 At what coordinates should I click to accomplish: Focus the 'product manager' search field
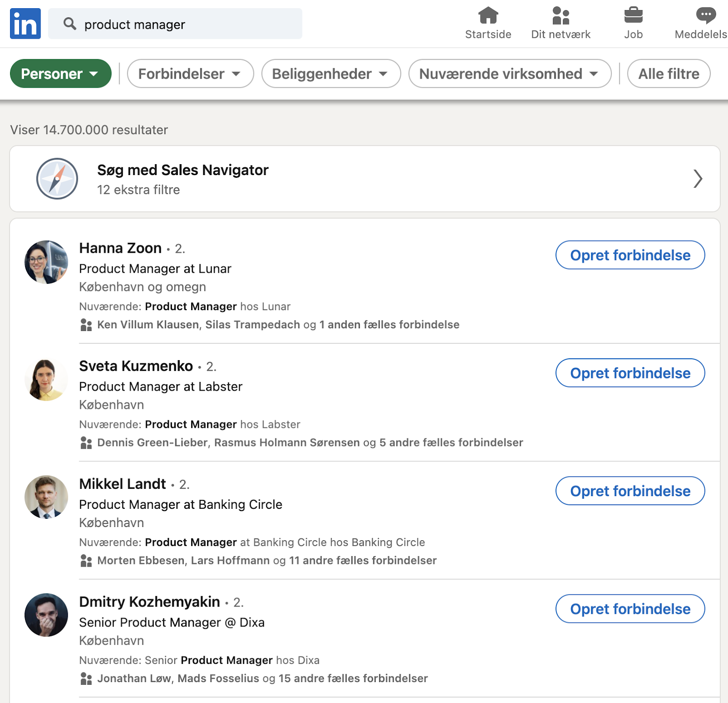[175, 24]
